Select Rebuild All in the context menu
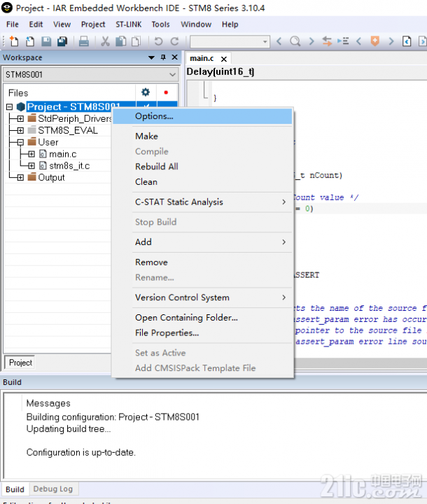 pyautogui.click(x=202, y=167)
